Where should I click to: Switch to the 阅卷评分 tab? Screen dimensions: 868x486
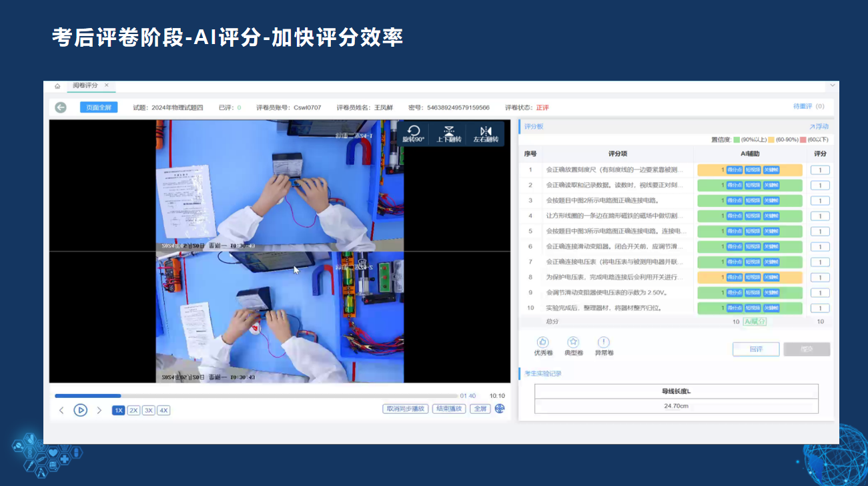(x=85, y=86)
